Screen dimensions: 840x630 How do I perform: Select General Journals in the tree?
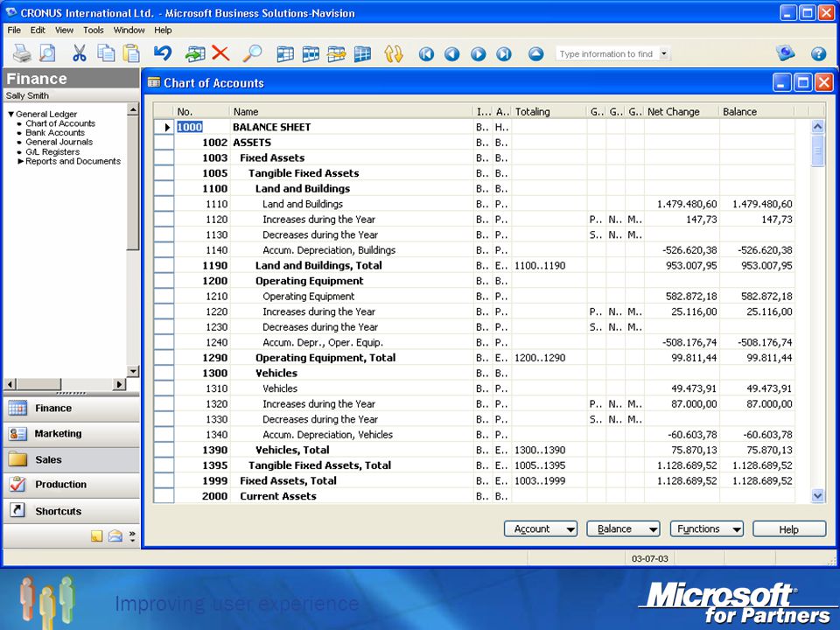(59, 142)
